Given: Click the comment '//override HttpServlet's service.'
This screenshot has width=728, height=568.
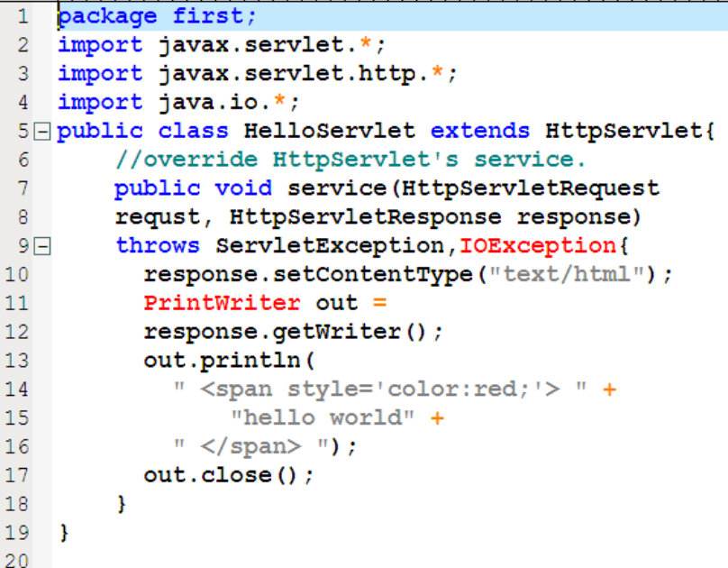Looking at the screenshot, I should click(350, 160).
